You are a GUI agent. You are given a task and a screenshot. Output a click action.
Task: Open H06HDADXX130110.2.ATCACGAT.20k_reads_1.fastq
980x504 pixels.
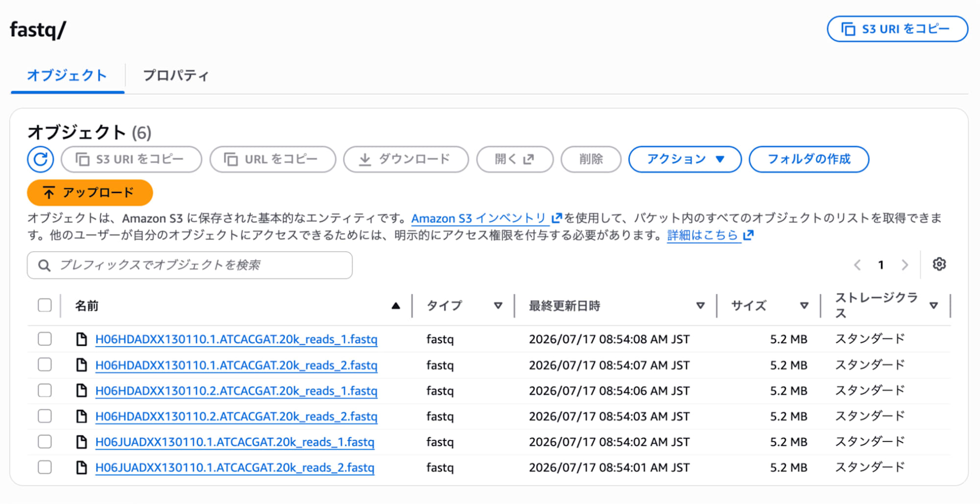(x=236, y=390)
